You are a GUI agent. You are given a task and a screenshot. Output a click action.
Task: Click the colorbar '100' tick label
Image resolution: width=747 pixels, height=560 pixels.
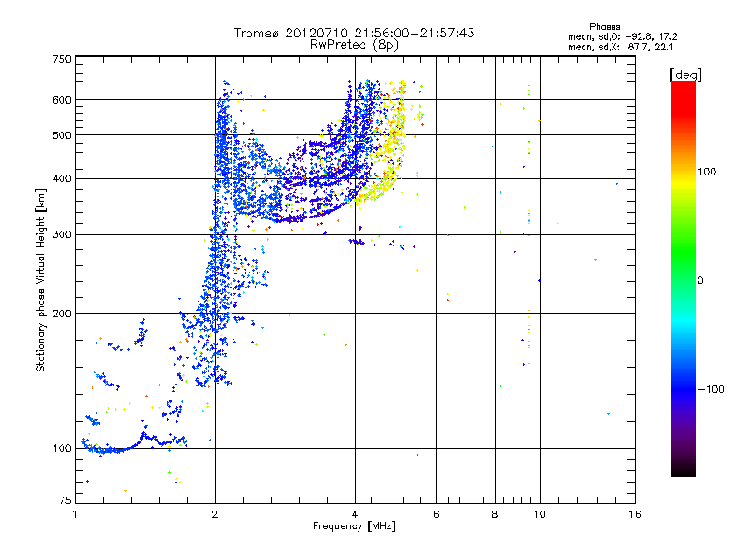[x=707, y=172]
